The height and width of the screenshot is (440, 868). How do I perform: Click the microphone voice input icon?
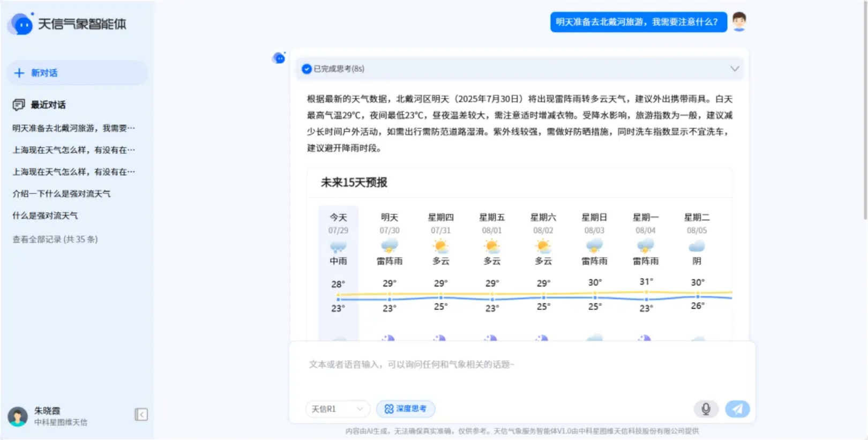point(706,409)
